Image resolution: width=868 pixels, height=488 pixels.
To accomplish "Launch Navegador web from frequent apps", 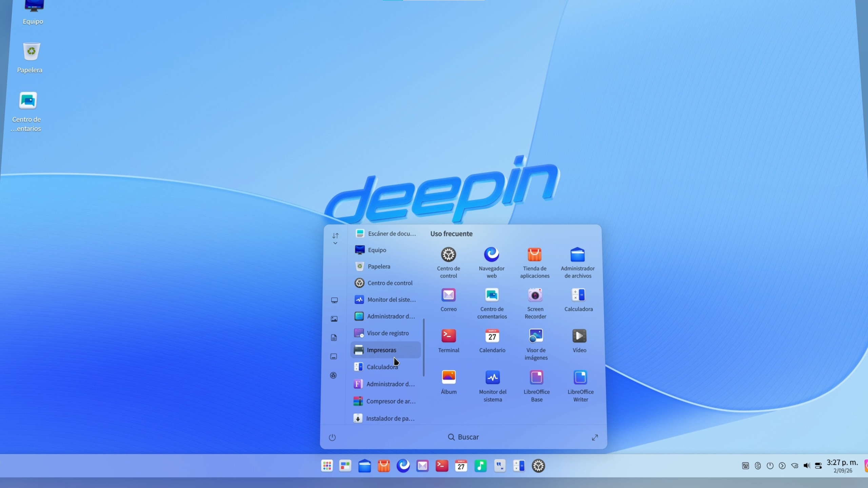I will [x=491, y=263].
